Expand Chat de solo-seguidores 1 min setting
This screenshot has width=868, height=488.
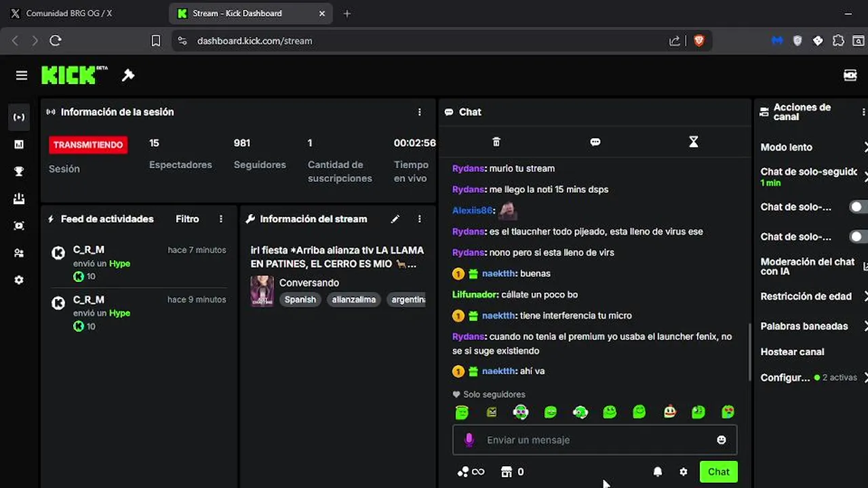tap(813, 177)
